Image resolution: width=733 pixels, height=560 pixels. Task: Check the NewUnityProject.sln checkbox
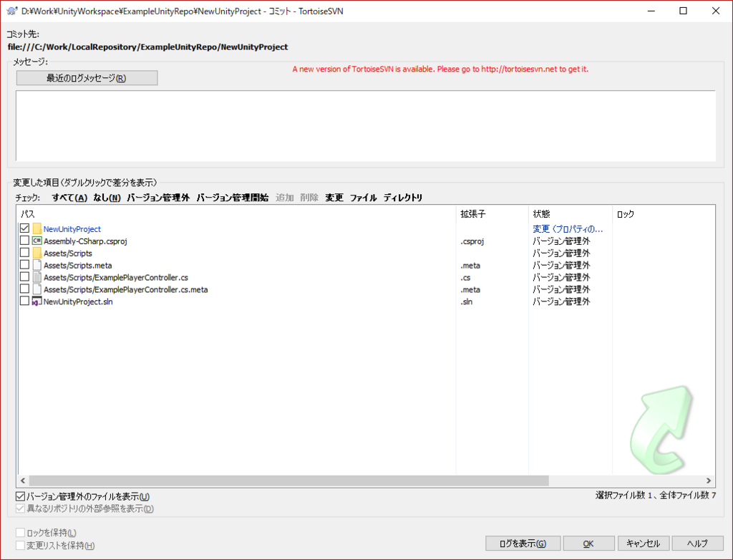pyautogui.click(x=25, y=301)
